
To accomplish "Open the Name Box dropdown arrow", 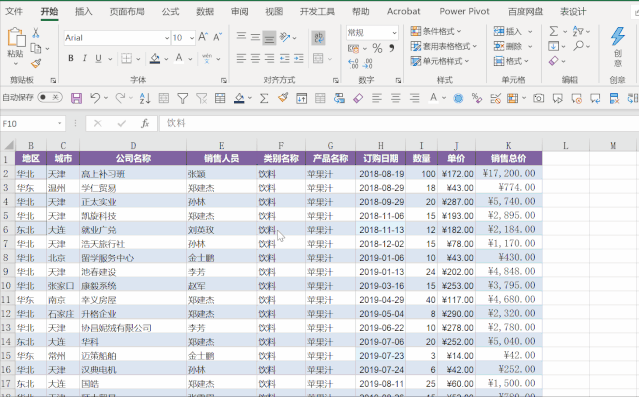I will point(59,124).
